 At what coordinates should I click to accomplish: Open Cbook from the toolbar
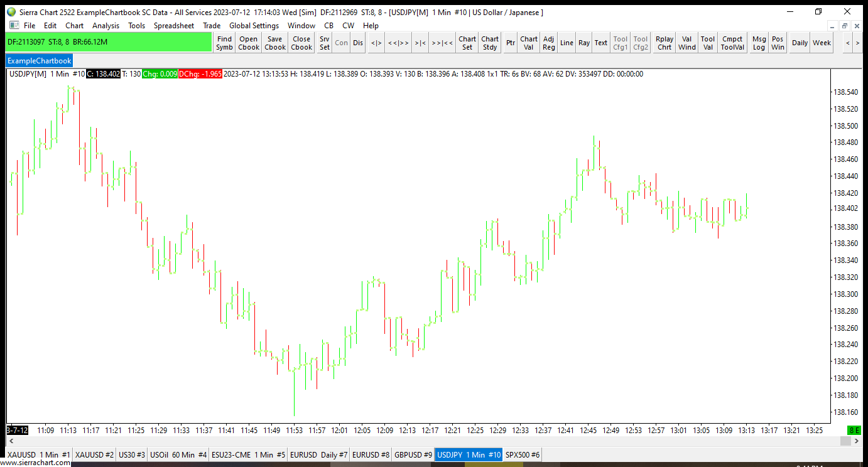click(x=249, y=43)
